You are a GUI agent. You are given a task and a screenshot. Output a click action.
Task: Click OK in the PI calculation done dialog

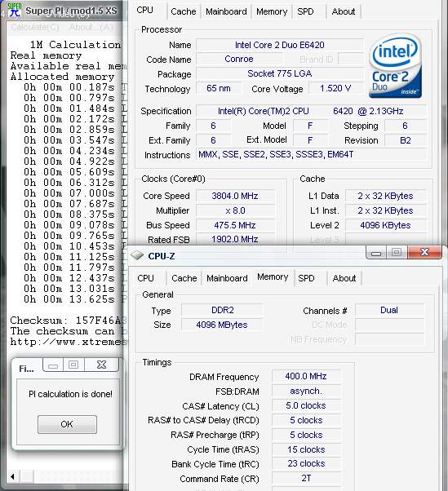(x=67, y=424)
